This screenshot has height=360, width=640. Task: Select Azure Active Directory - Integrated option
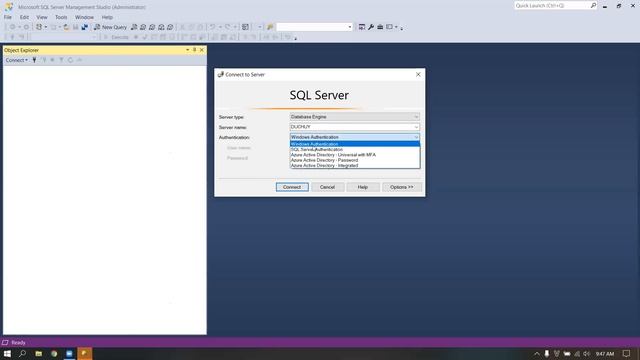coord(355,165)
